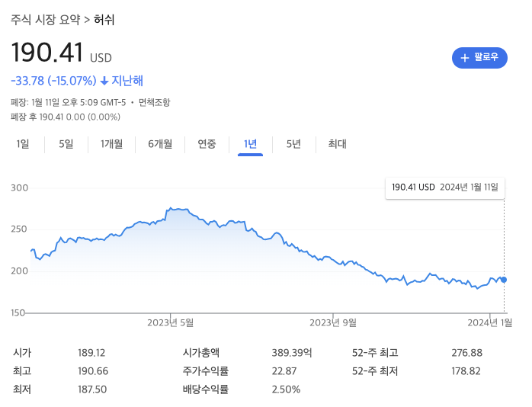Click the 190.41 USD chart tooltip
Viewport: 532px width, 407px height.
tap(445, 187)
